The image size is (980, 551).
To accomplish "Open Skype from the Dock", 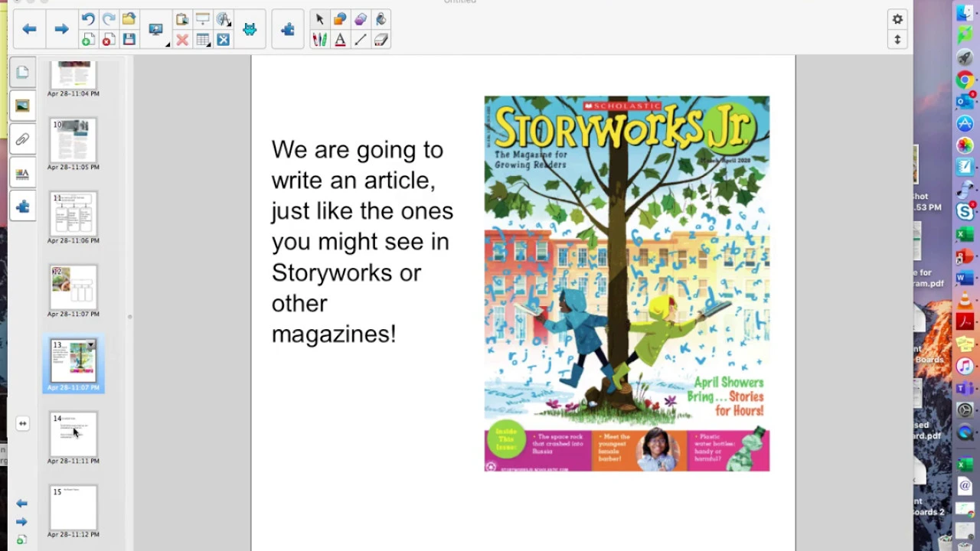I will click(x=965, y=211).
